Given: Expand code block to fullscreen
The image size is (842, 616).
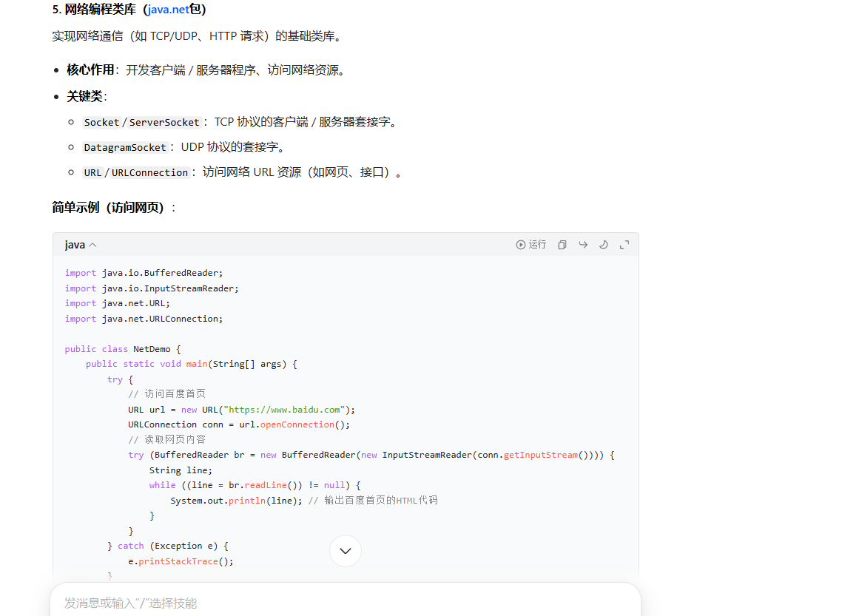Looking at the screenshot, I should tap(624, 245).
